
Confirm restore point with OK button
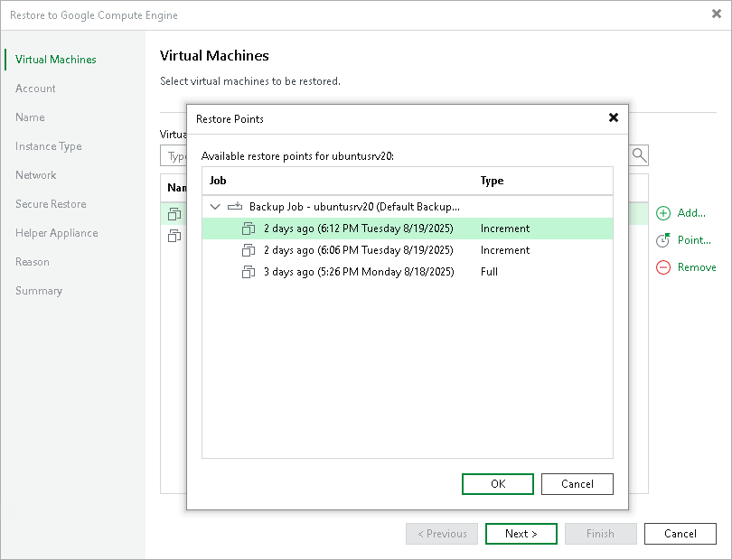point(498,484)
